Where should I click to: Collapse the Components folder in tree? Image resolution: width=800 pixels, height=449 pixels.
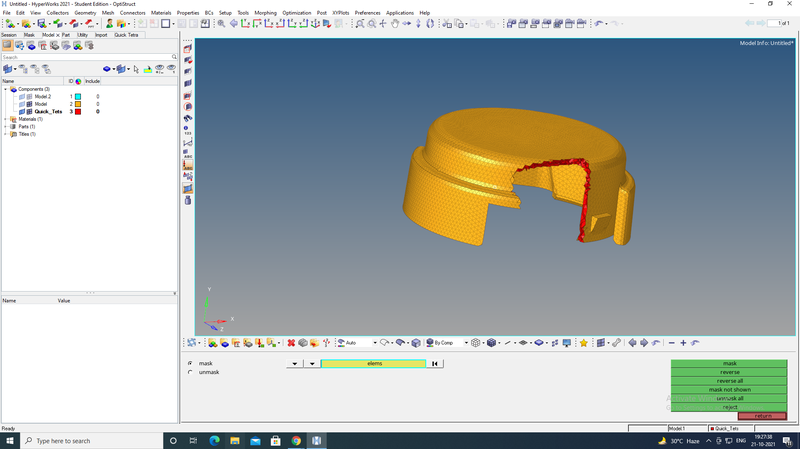click(x=6, y=89)
